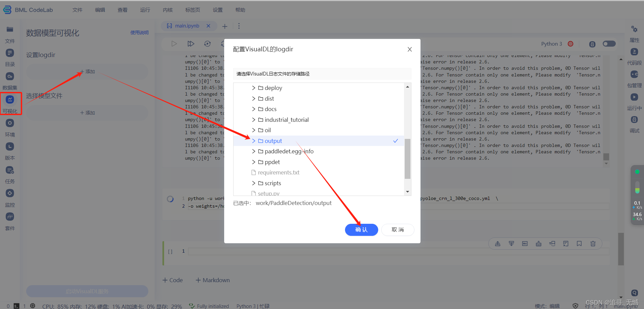The width and height of the screenshot is (644, 309).
Task: Open the 查看 menu
Action: point(122,10)
